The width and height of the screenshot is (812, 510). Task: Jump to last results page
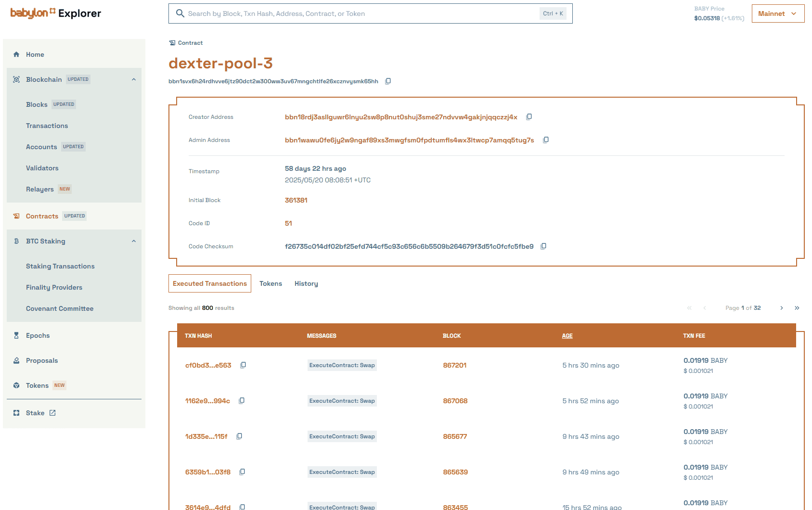pos(797,308)
